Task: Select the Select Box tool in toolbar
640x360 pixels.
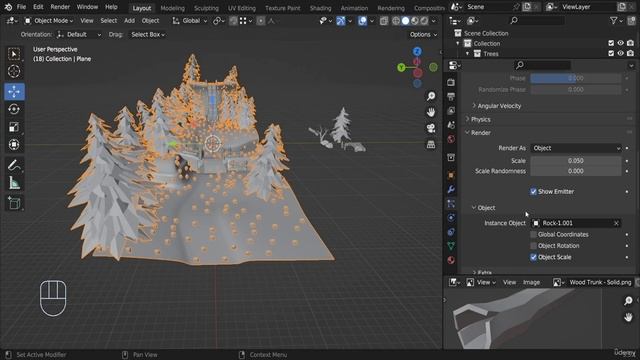Action: click(x=14, y=54)
